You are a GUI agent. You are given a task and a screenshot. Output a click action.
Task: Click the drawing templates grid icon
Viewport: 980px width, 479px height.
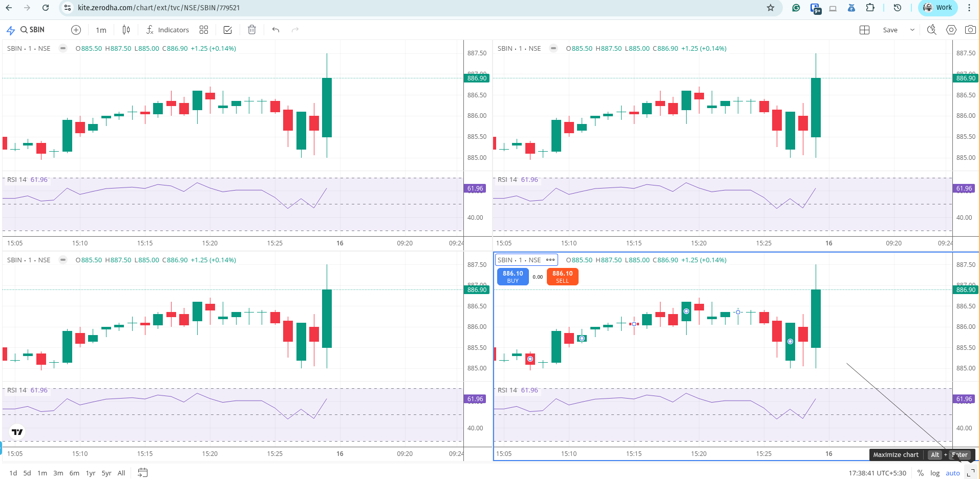(203, 30)
